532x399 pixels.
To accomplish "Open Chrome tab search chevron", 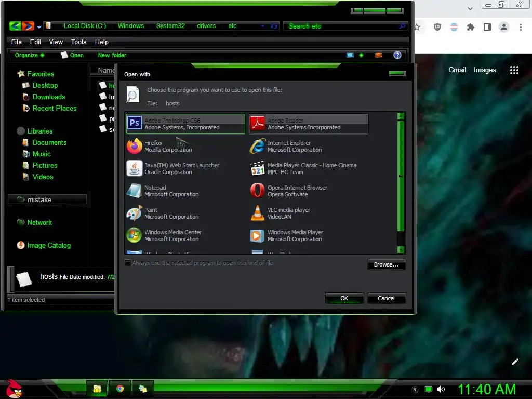I will [x=470, y=8].
